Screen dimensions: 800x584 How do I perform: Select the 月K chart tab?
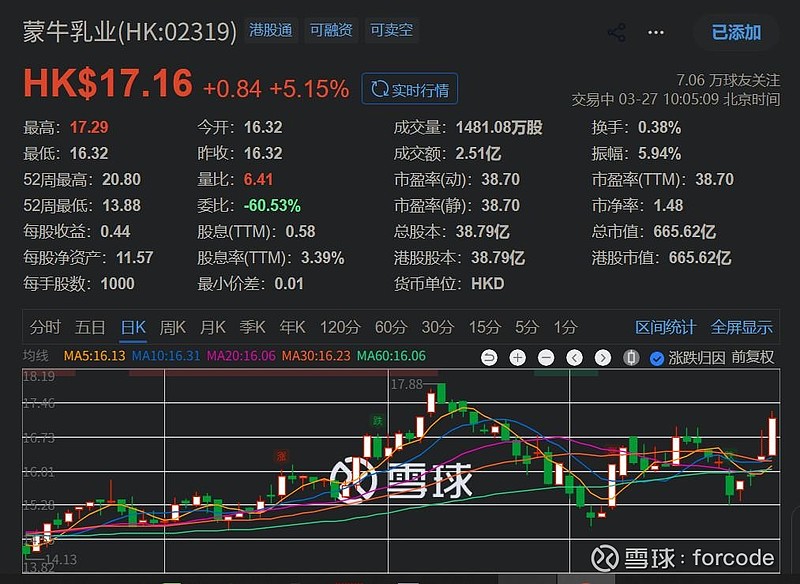point(212,327)
